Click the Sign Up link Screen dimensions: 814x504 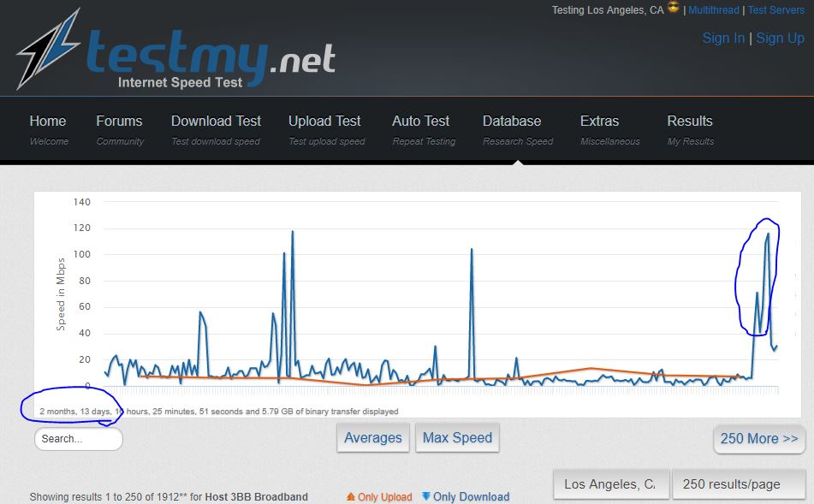pyautogui.click(x=781, y=38)
